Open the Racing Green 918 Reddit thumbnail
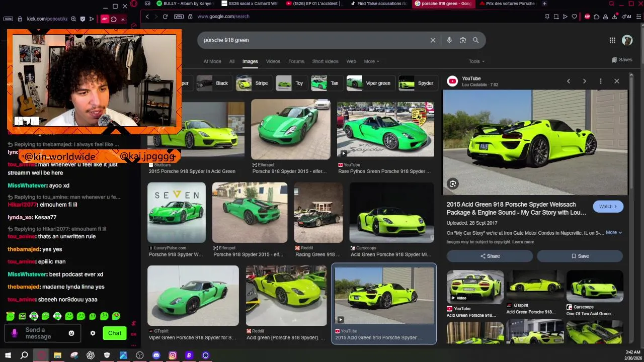 pyautogui.click(x=318, y=213)
